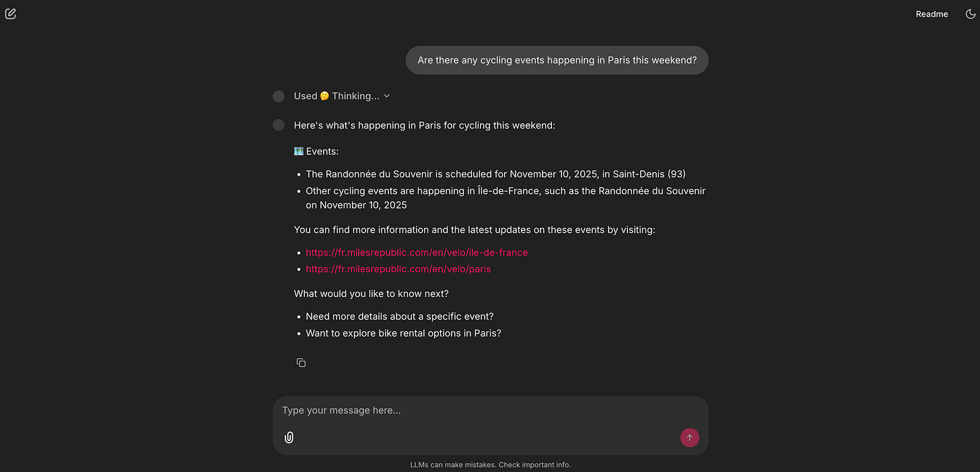The height and width of the screenshot is (472, 980).
Task: Start a new chat with the compose icon
Action: point(10,13)
